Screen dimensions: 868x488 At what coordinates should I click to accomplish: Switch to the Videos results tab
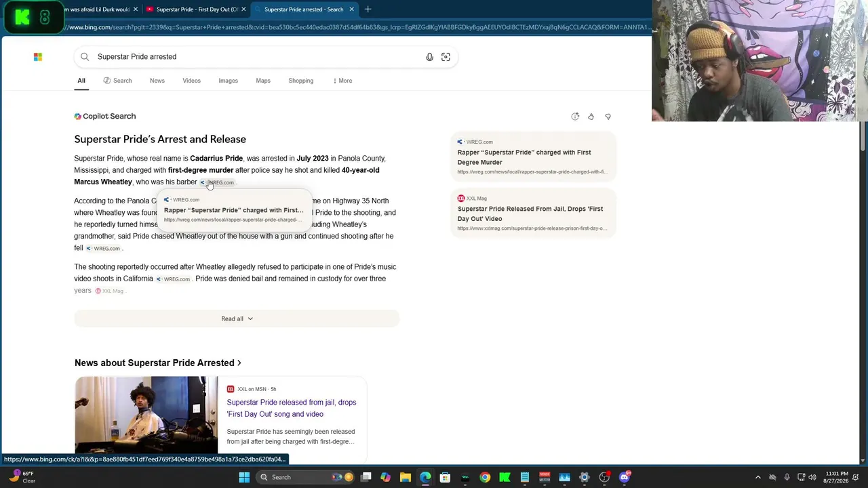click(191, 81)
